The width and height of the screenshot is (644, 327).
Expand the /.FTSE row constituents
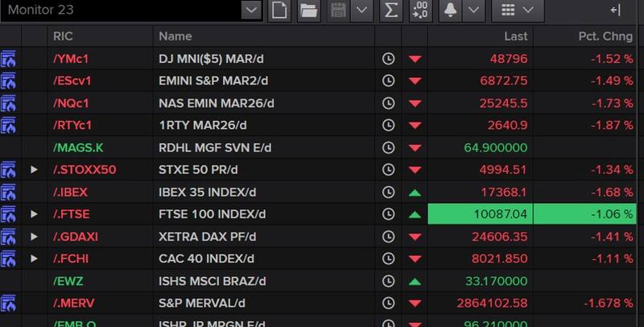(34, 214)
